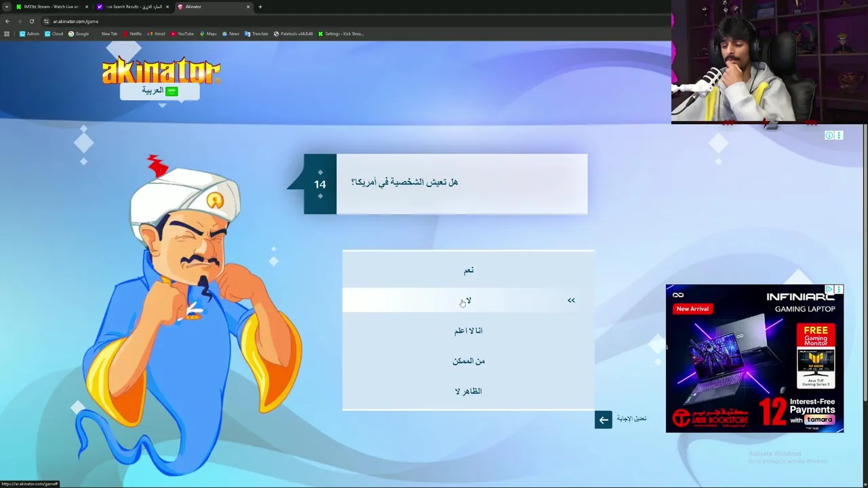Open the apps grid bookmark icon
This screenshot has width=868, height=488.
7,34
